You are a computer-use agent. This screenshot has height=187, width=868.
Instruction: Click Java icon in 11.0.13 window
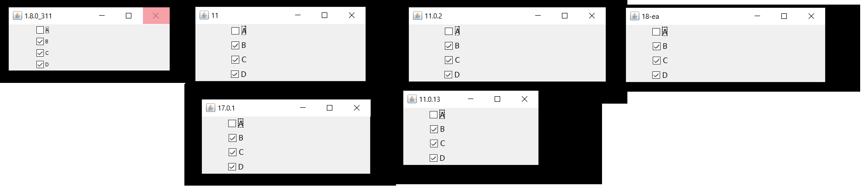412,99
